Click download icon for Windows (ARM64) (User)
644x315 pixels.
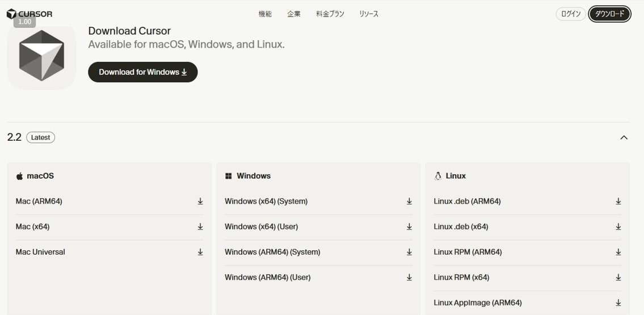pos(409,278)
